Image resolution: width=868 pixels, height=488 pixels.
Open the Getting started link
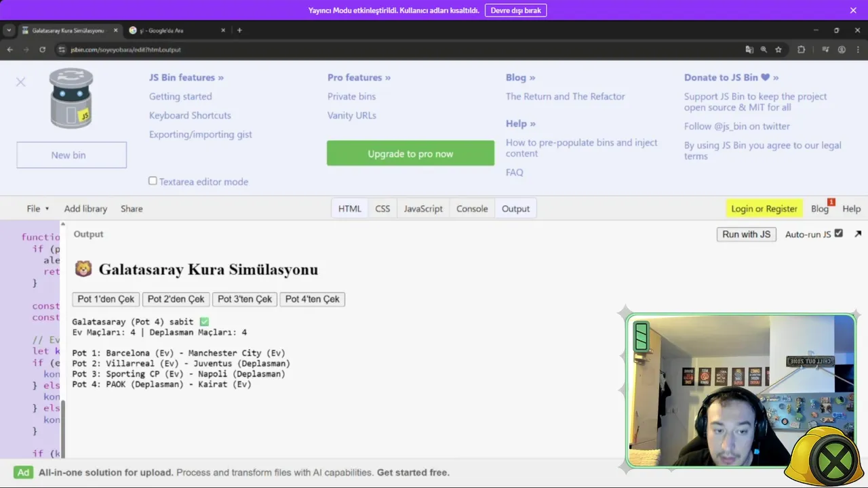point(180,96)
